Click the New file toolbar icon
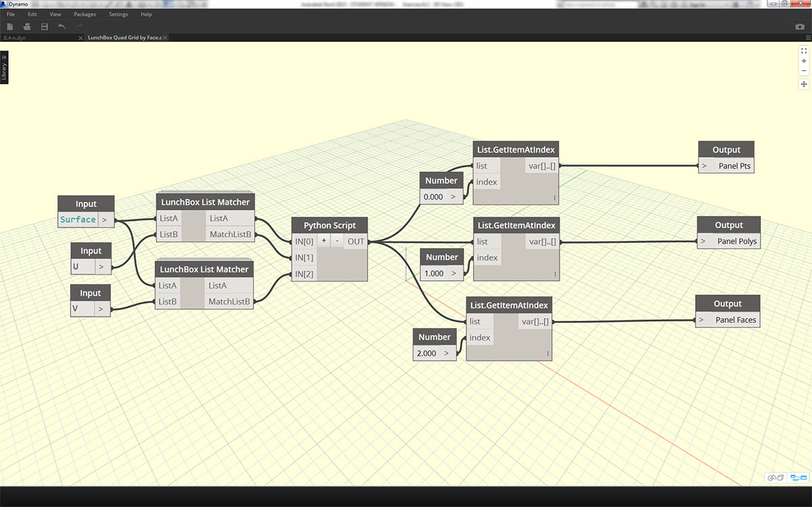Viewport: 812px width, 507px height. 9,26
